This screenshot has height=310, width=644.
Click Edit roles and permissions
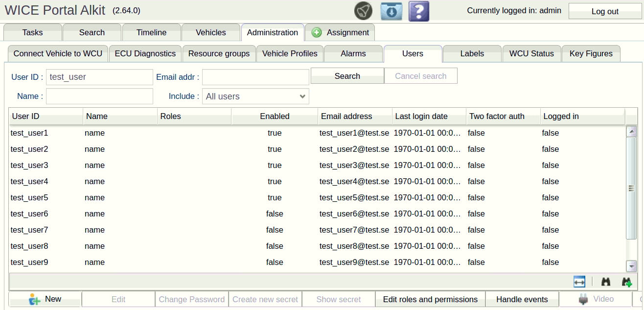coord(430,299)
